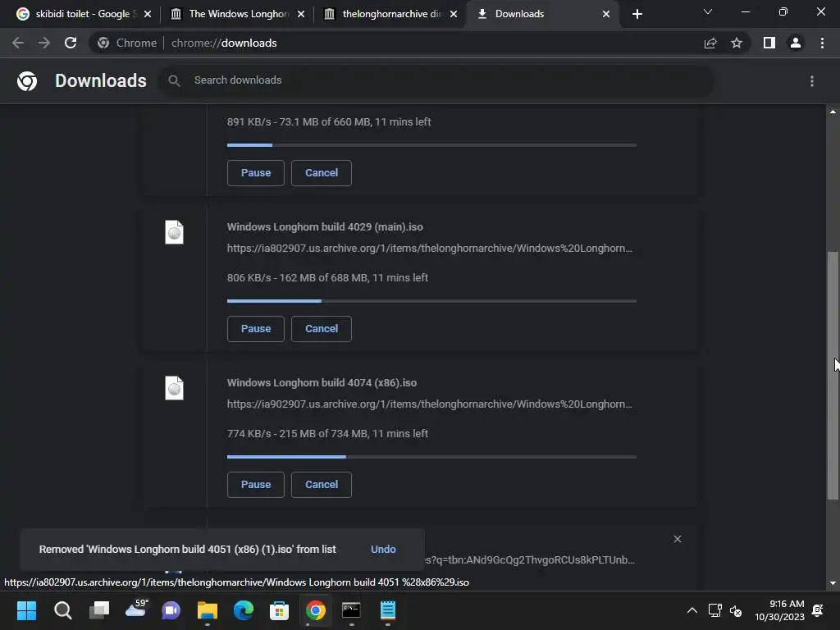Open the weather widget showing 59°
Image resolution: width=840 pixels, height=630 pixels.
pos(135,609)
